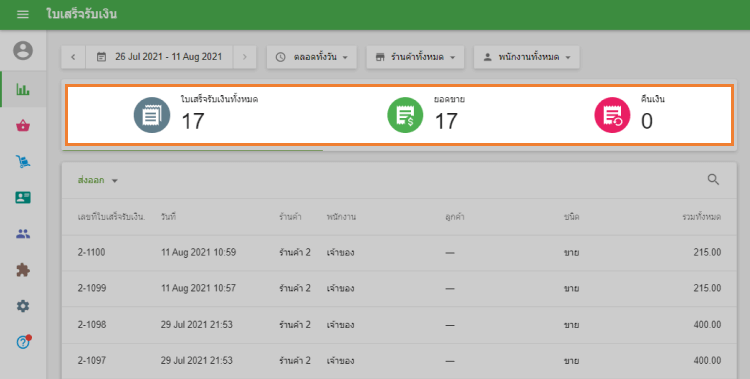Select the คืนเงิน refunds tab
This screenshot has width=750, height=379.
pyautogui.click(x=629, y=115)
